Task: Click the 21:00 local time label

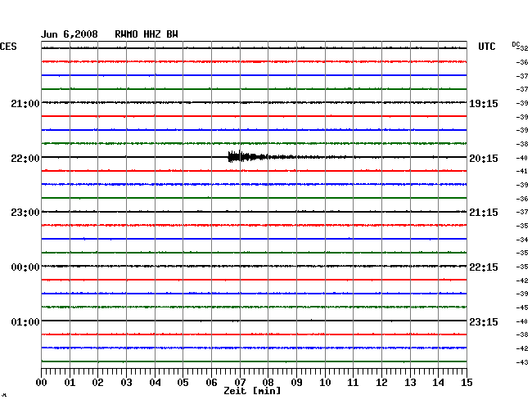Action: [25, 103]
